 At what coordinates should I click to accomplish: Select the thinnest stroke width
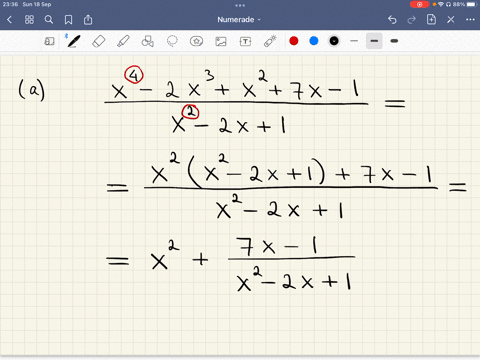354,41
